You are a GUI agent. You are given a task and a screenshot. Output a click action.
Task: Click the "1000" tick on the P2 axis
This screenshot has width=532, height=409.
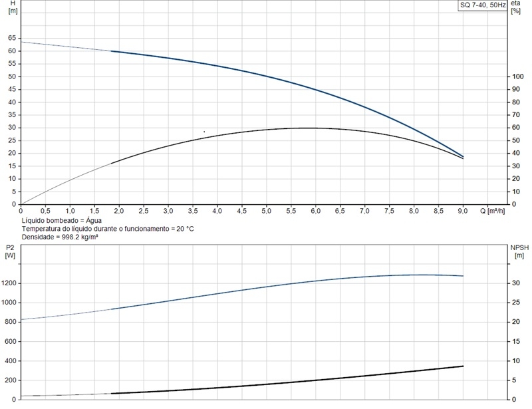(9, 303)
